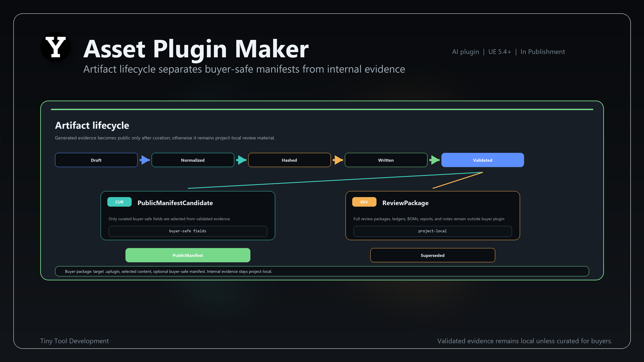The height and width of the screenshot is (362, 644).
Task: Select the Written stage box
Action: [x=386, y=160]
